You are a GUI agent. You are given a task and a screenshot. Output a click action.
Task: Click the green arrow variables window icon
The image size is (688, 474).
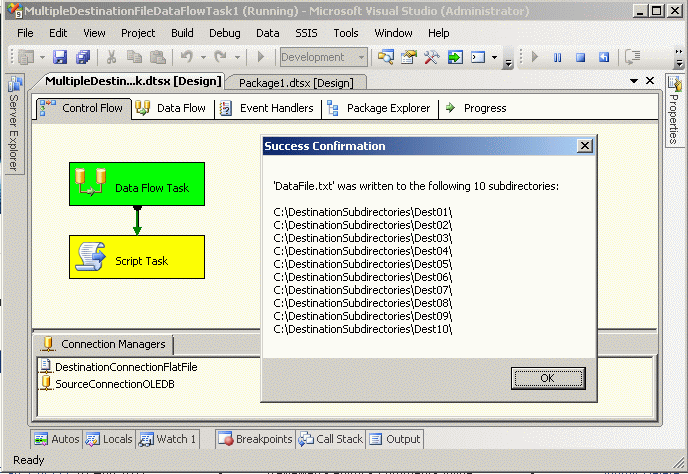455,57
